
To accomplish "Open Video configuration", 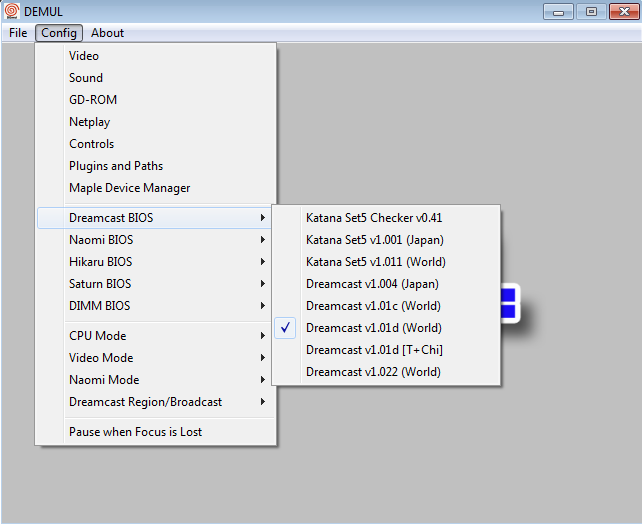I will [156, 56].
